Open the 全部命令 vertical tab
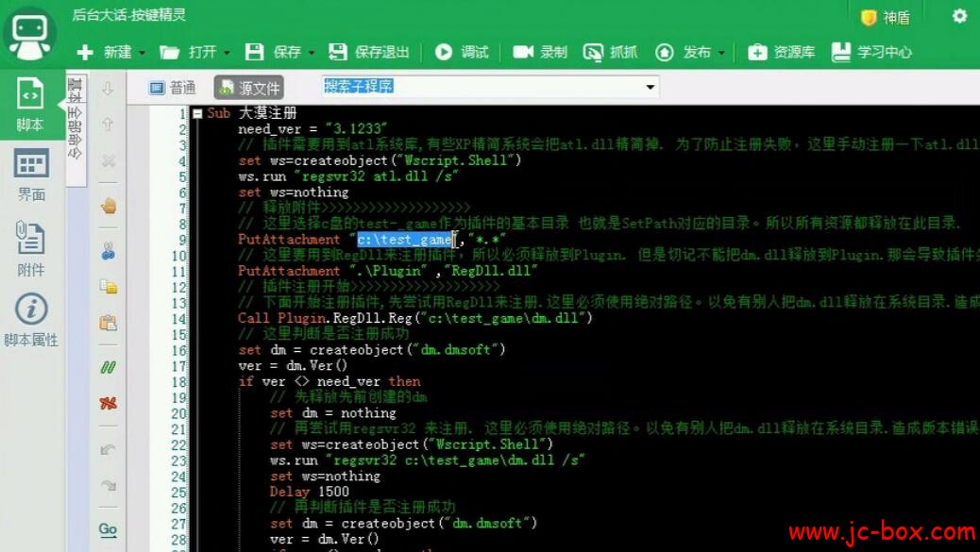 [75, 132]
